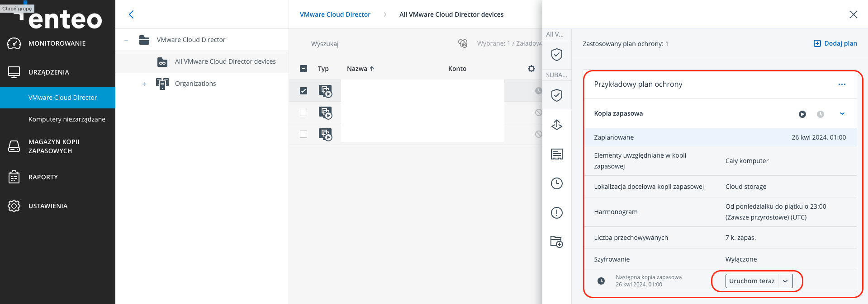Open the clock history icon in side strip
868x304 pixels.
tap(557, 183)
